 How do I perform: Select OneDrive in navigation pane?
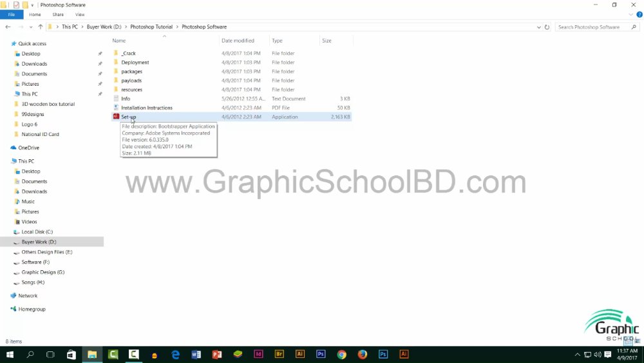(x=28, y=148)
